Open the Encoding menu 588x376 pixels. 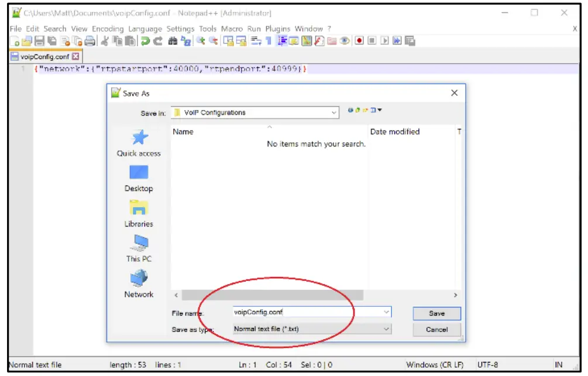coord(108,29)
